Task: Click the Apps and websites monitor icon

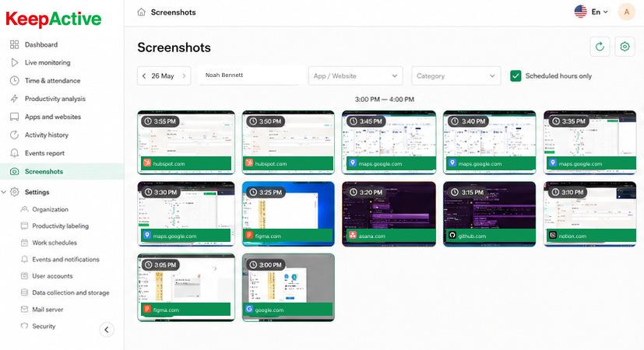Action: pyautogui.click(x=14, y=117)
